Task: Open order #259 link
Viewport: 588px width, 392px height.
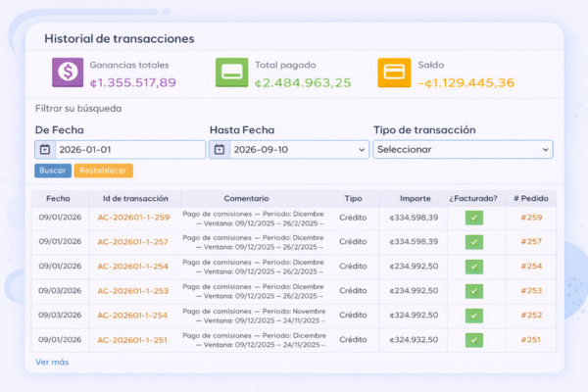Action: click(531, 218)
